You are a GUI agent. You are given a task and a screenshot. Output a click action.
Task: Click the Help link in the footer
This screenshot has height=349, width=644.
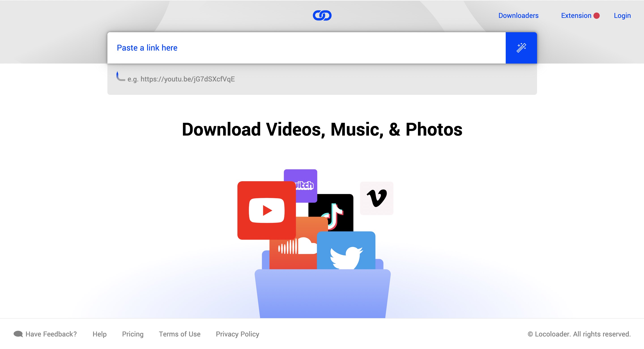click(x=99, y=334)
